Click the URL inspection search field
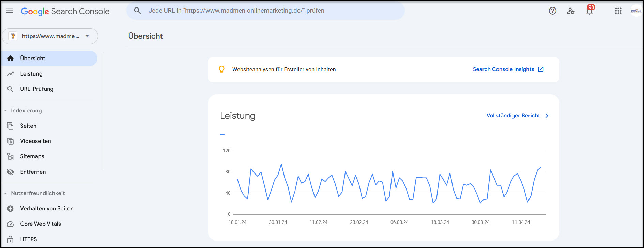 pyautogui.click(x=266, y=11)
